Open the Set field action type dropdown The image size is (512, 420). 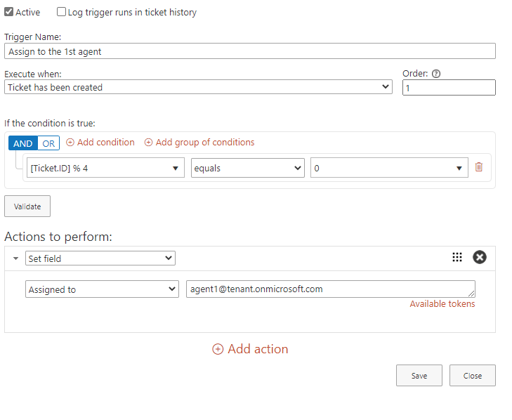point(100,258)
